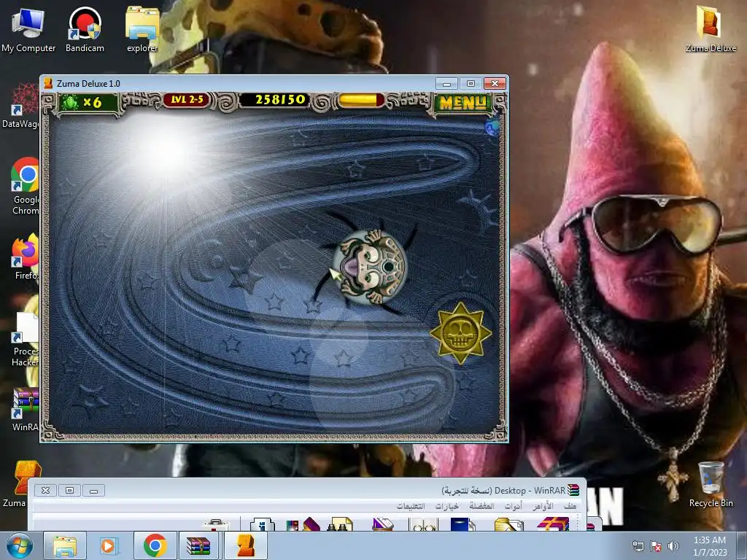Open the volume control tray icon
This screenshot has height=560, width=747.
[673, 546]
